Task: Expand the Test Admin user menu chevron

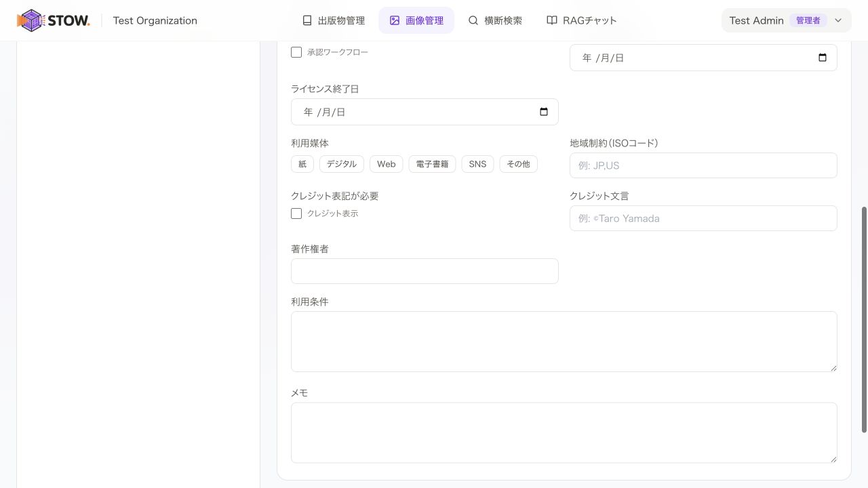Action: point(838,20)
